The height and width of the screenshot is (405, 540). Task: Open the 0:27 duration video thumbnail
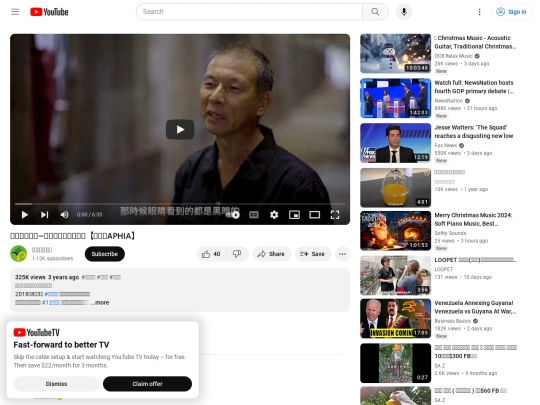395,363
